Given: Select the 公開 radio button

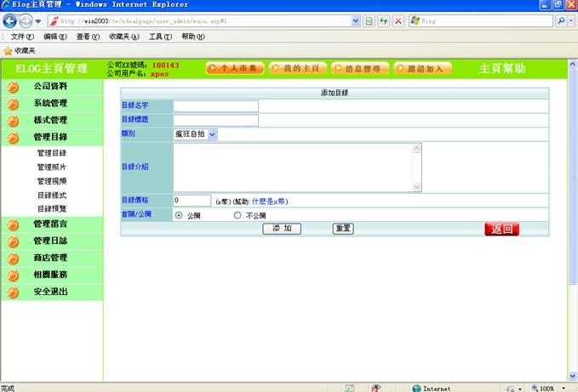Looking at the screenshot, I should click(179, 216).
